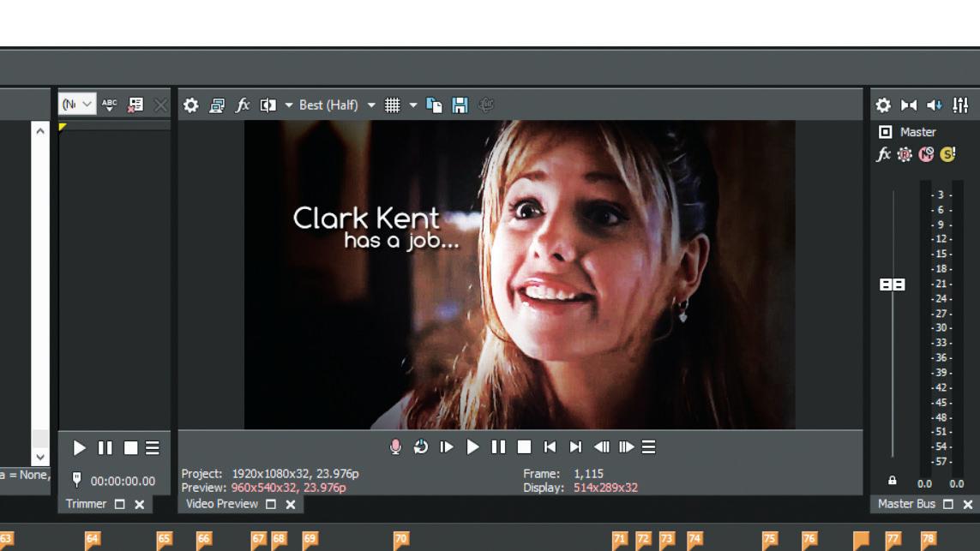Image resolution: width=980 pixels, height=551 pixels.
Task: Toggle the Master fader channel lock
Action: tap(893, 481)
